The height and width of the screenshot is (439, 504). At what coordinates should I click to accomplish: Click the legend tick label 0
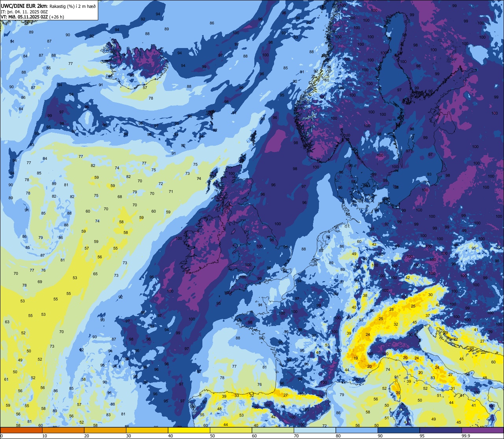pyautogui.click(x=2, y=436)
